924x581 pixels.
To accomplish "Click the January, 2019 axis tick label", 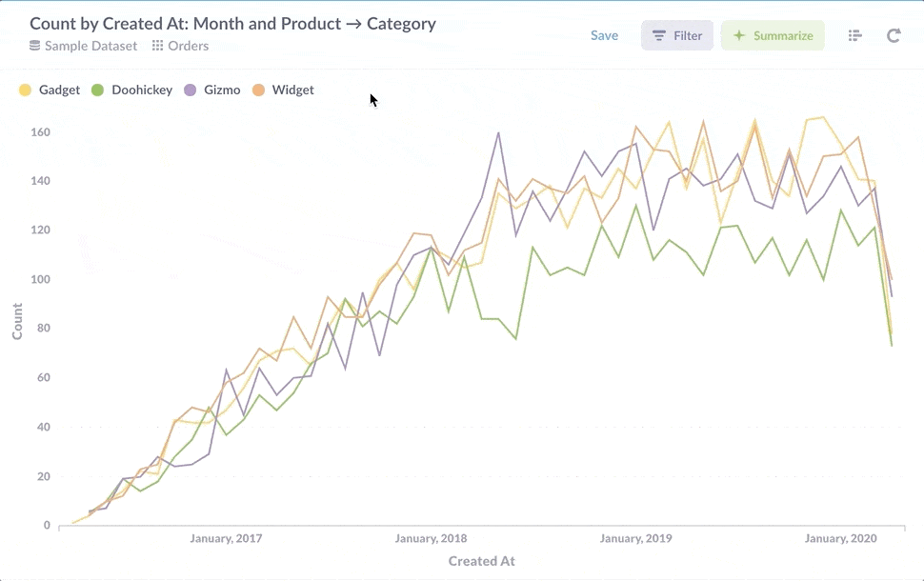I will [635, 539].
